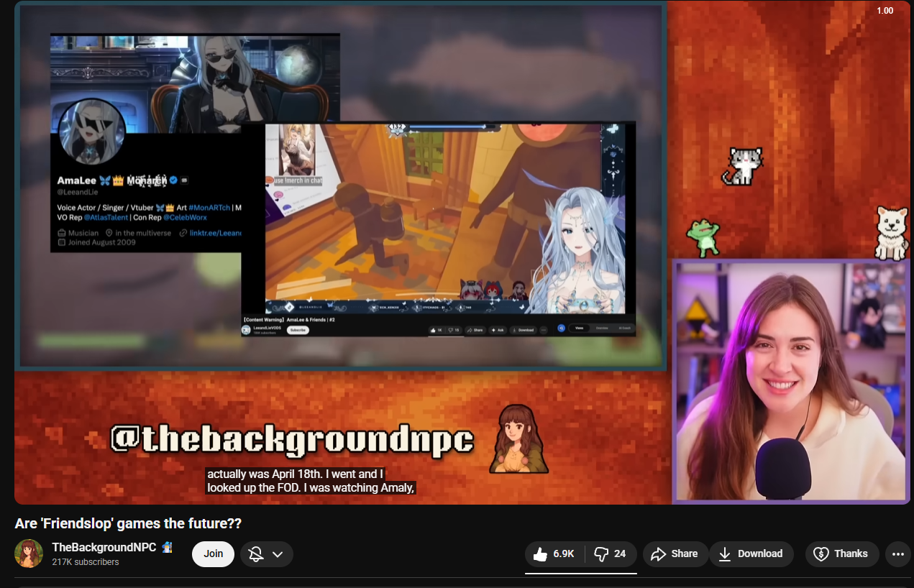This screenshot has width=914, height=588.
Task: Click the webcam view of the streamer
Action: pyautogui.click(x=791, y=381)
